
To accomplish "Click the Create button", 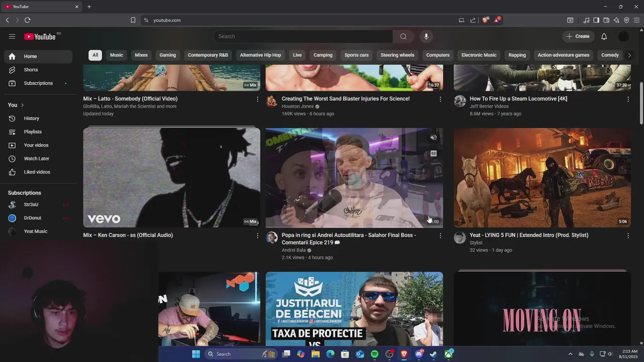I will 578,36.
